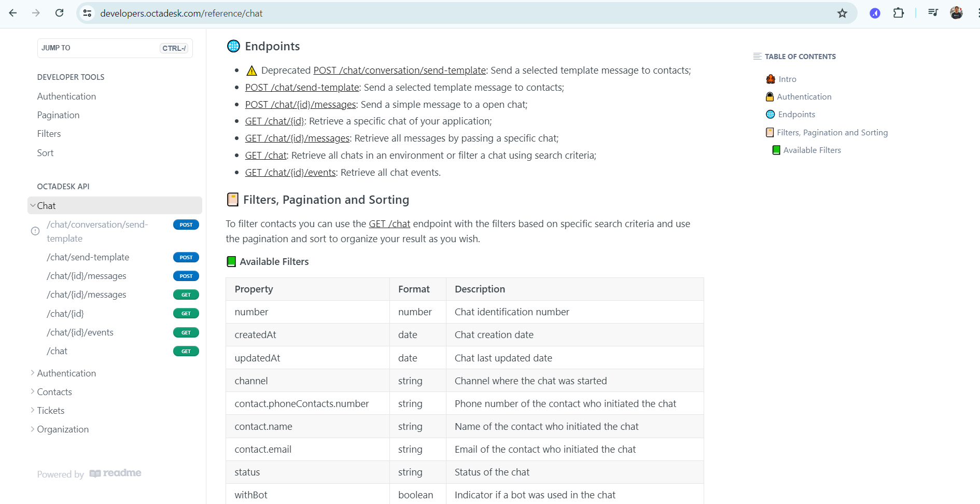Select the createdAt property cell
980x504 pixels.
click(x=307, y=335)
